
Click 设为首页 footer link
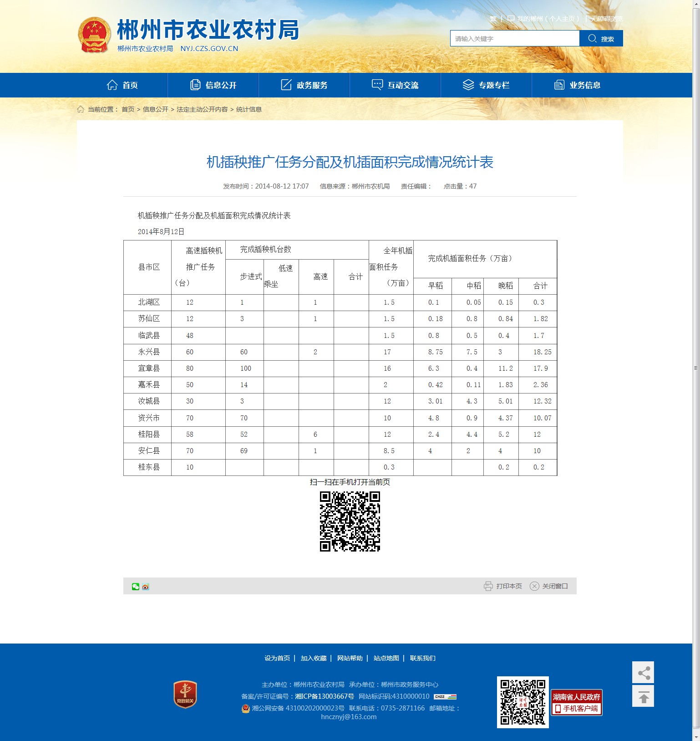tap(277, 658)
